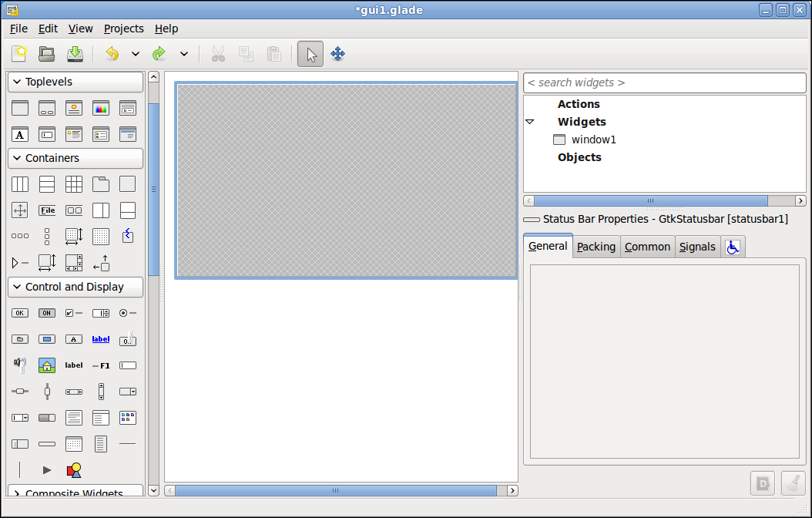The image size is (812, 518).
Task: Focus the search widgets field
Action: pyautogui.click(x=664, y=83)
